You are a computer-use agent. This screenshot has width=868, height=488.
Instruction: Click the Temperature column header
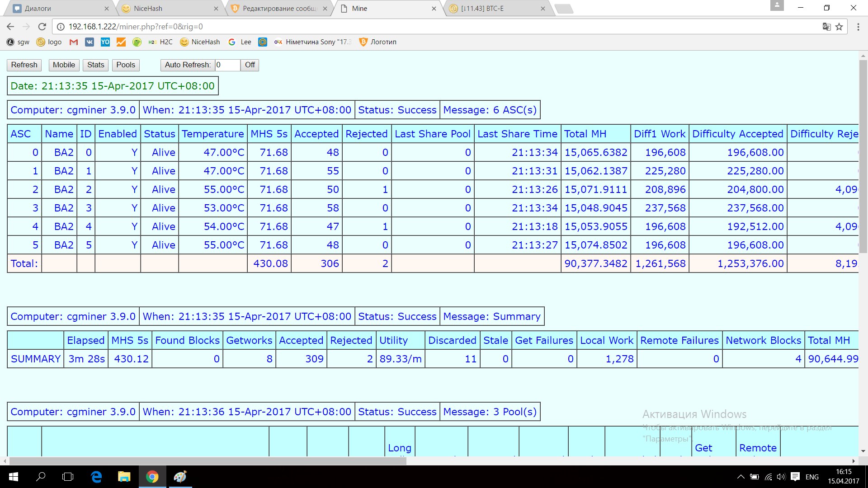click(213, 134)
